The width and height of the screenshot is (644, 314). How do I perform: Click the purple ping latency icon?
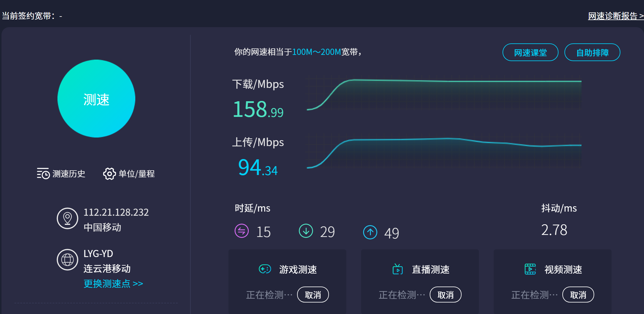[242, 231]
